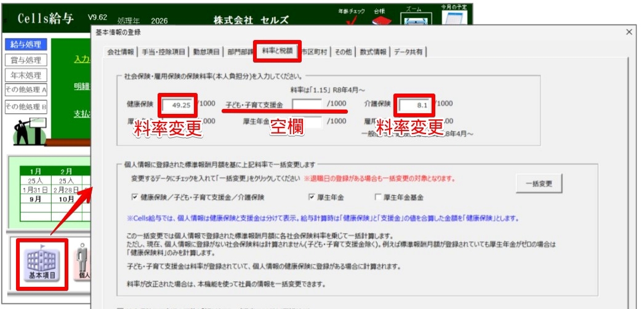Switch to the 会社情報 tab
Image resolution: width=644 pixels, height=309 pixels.
[119, 52]
